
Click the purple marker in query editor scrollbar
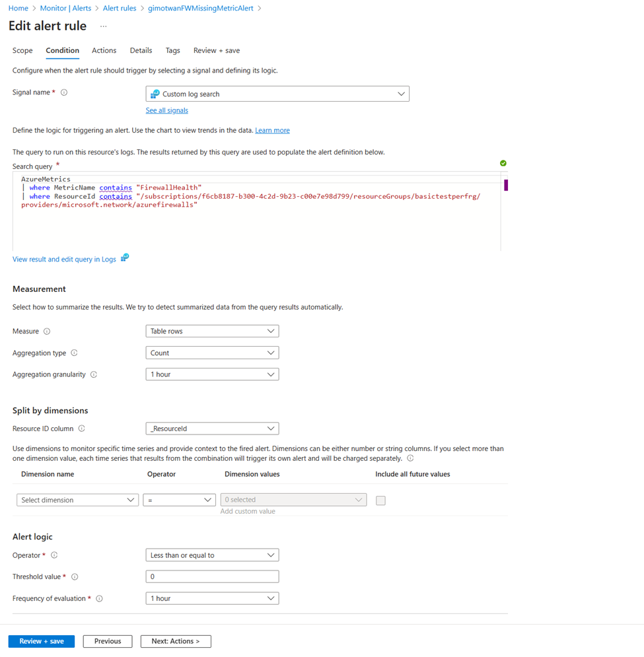(x=506, y=185)
